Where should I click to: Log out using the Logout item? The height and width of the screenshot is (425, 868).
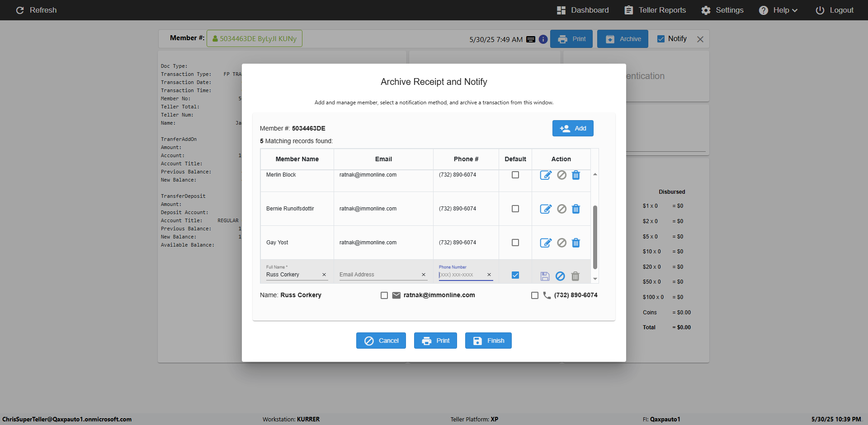pyautogui.click(x=835, y=10)
